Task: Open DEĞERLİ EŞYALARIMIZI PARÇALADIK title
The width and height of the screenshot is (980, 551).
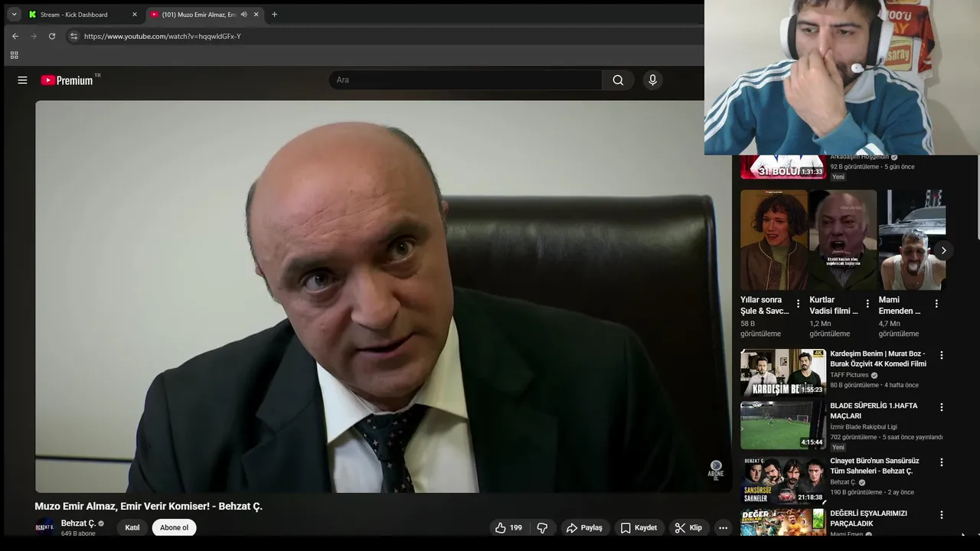Action: (868, 518)
